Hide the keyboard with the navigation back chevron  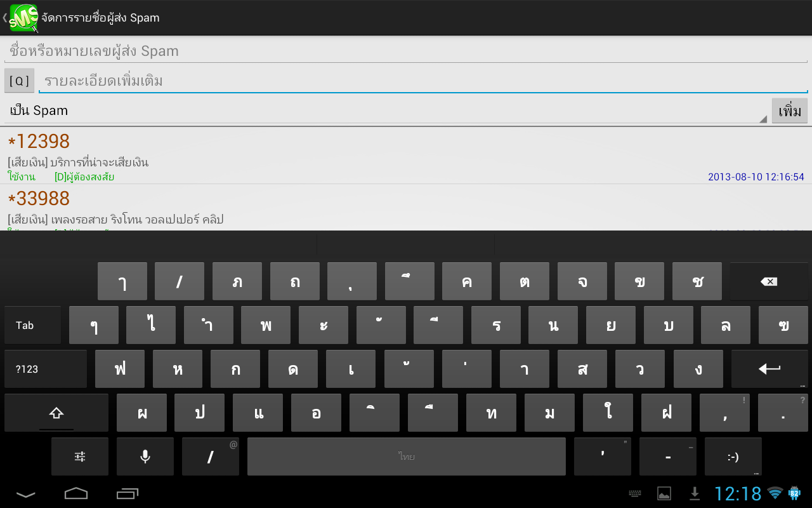click(25, 493)
